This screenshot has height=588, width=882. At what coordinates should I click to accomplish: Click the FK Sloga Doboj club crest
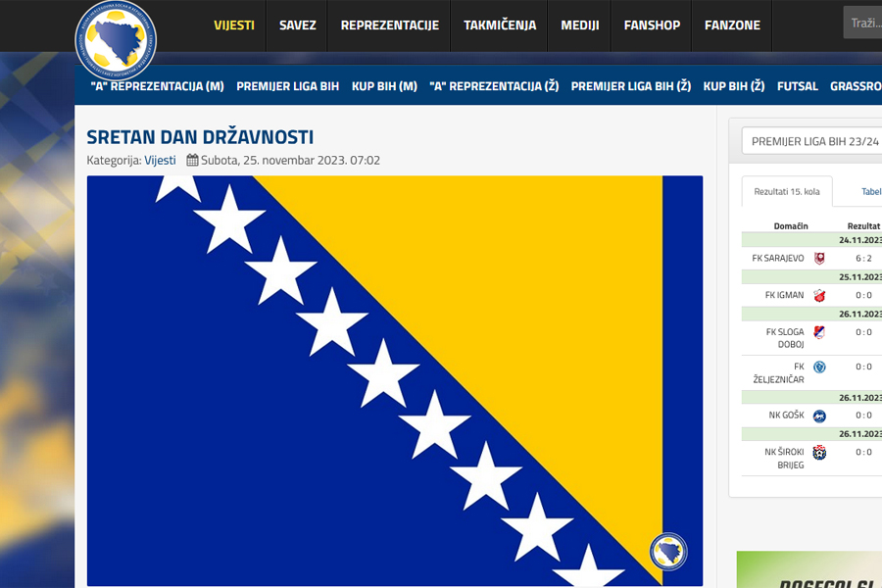click(x=819, y=332)
